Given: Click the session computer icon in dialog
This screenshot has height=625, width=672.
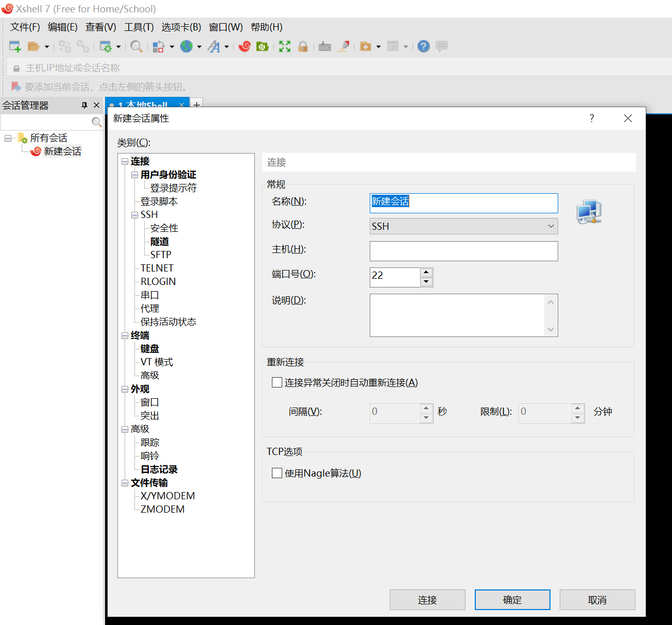Looking at the screenshot, I should click(589, 212).
